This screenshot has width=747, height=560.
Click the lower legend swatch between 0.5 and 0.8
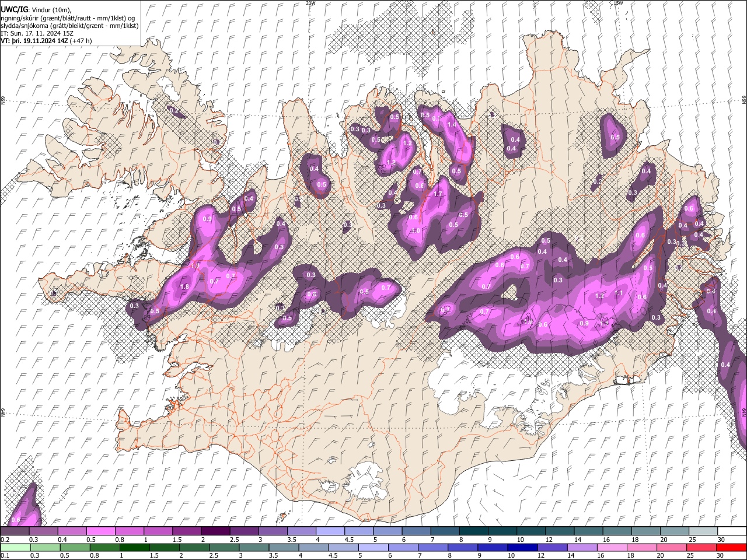click(75, 547)
